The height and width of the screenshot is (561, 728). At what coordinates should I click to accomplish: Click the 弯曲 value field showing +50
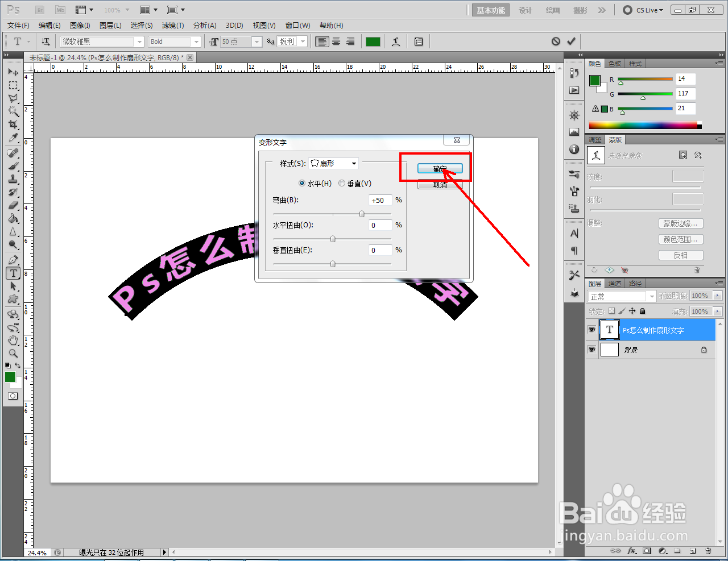(380, 200)
